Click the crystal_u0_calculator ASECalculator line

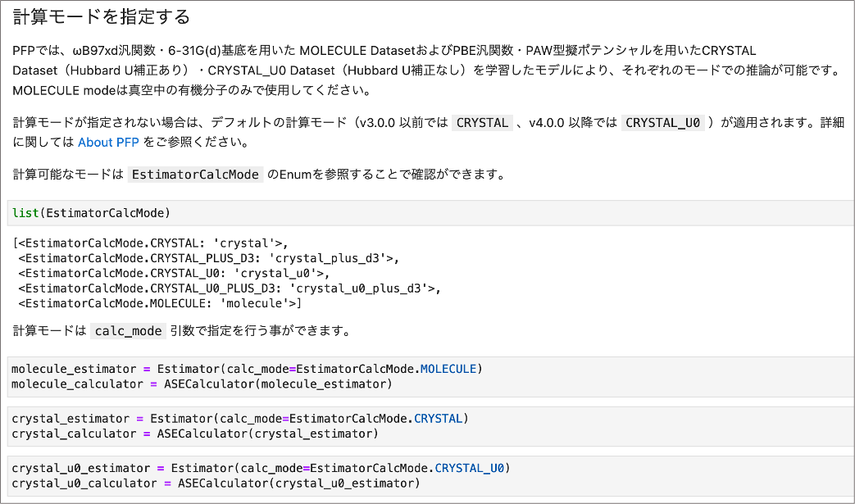pos(216,484)
